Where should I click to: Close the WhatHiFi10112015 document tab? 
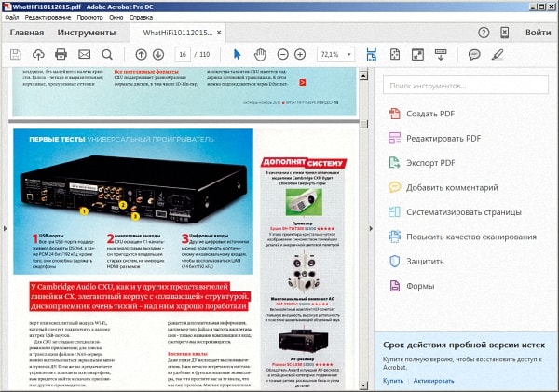coord(219,33)
